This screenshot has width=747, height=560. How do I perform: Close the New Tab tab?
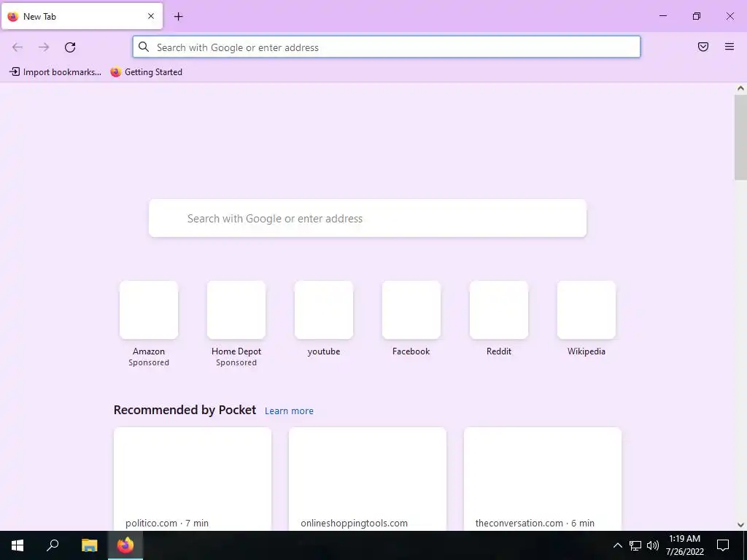(x=151, y=16)
